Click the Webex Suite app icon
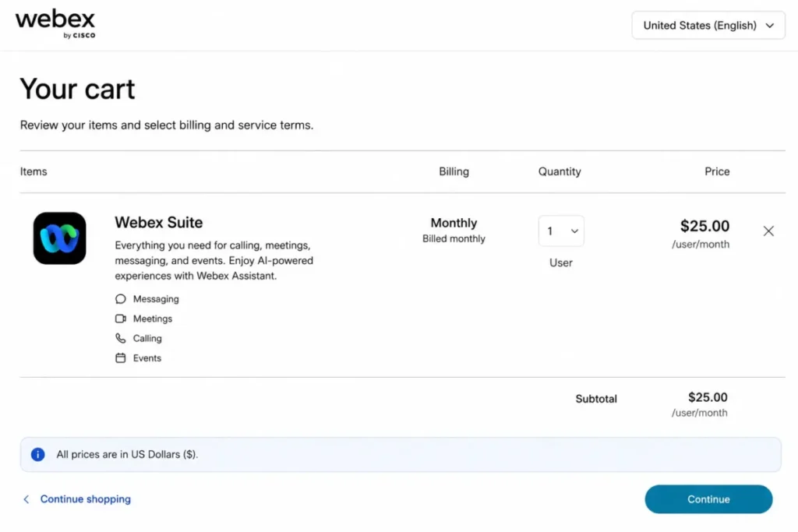 click(59, 238)
